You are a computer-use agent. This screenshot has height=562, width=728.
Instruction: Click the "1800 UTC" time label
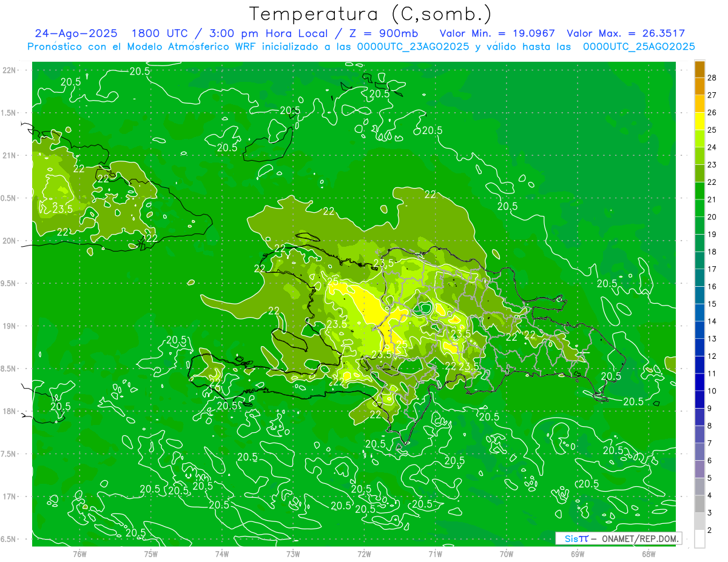tap(160, 33)
